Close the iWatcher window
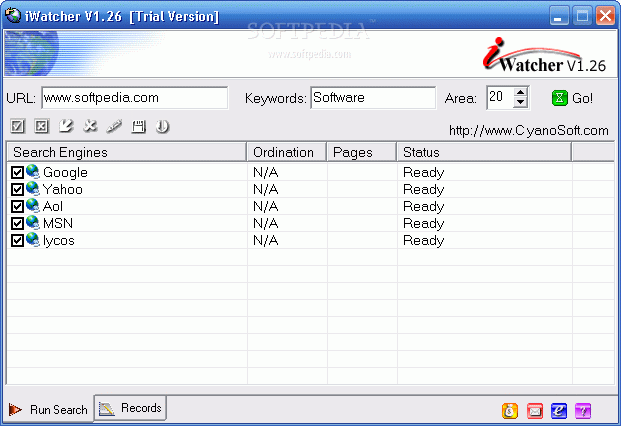621x426 pixels. tap(605, 16)
